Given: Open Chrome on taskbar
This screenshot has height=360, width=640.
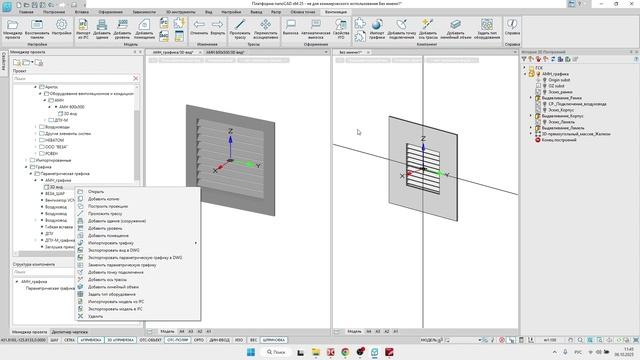Looking at the screenshot, I should point(345,352).
